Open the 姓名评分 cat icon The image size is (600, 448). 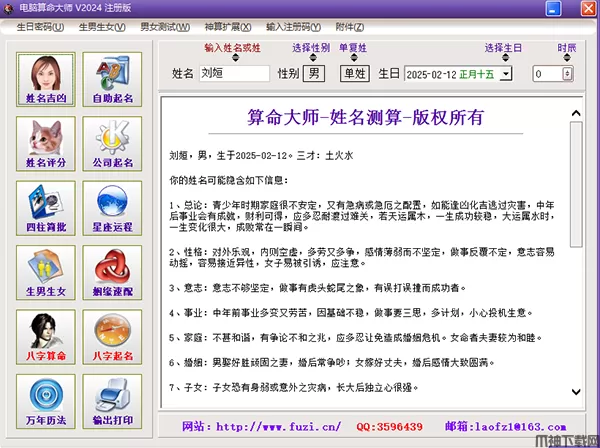(x=46, y=144)
